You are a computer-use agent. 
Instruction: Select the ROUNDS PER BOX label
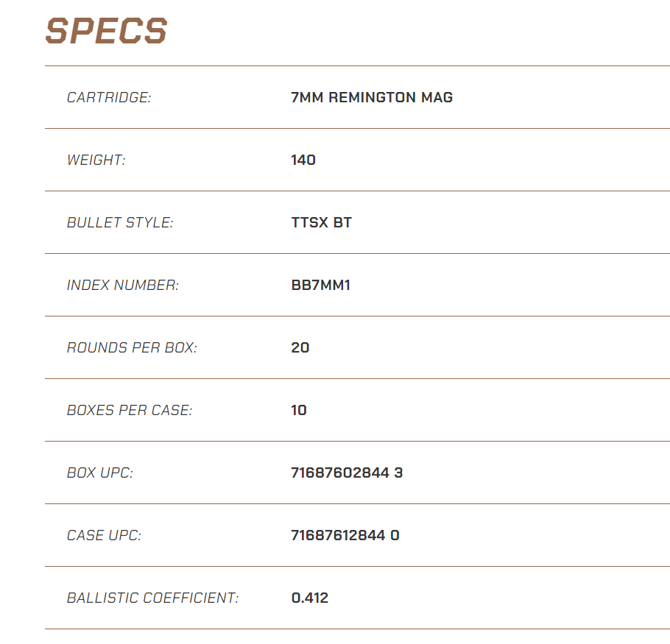tap(132, 347)
